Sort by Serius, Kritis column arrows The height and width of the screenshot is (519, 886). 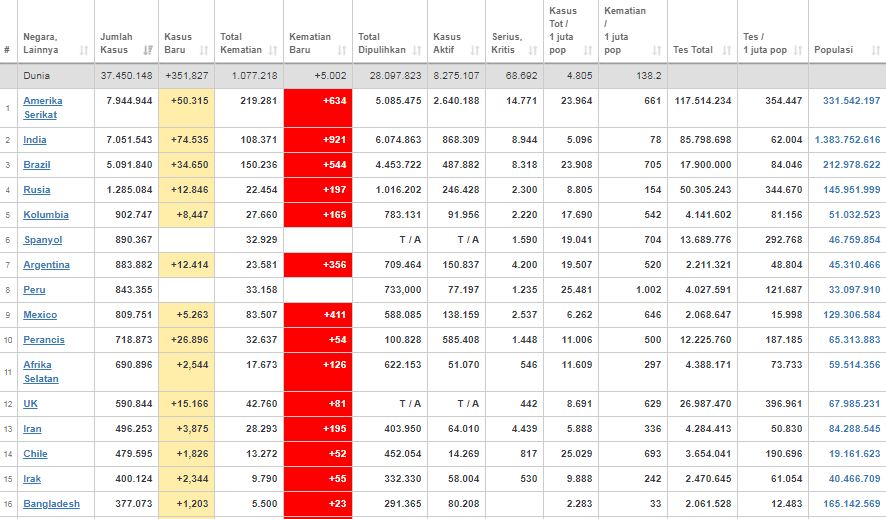(533, 50)
